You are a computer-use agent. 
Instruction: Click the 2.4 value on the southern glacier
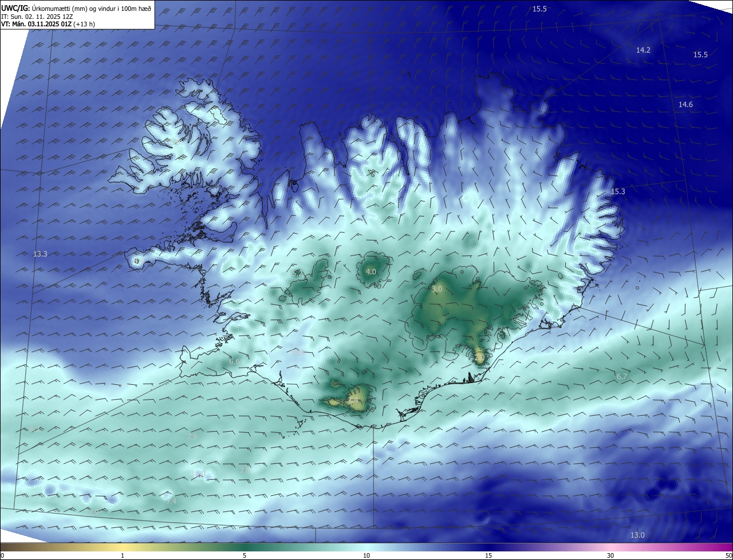pos(354,399)
